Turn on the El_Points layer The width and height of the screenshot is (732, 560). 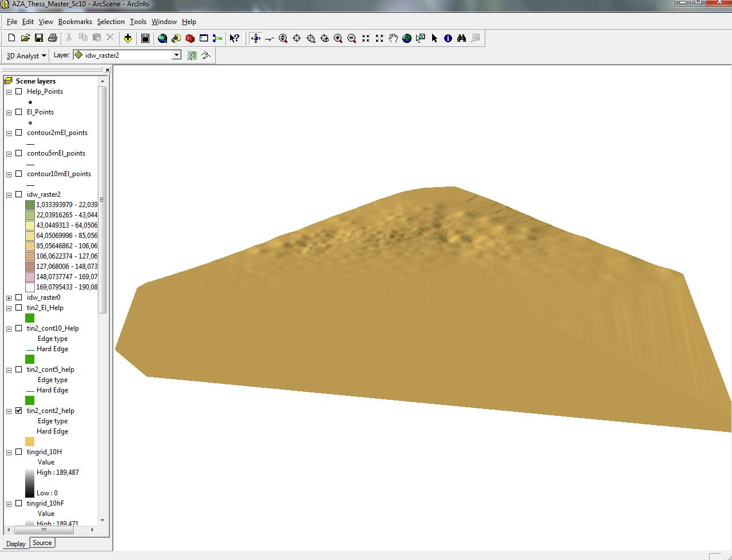coord(19,112)
